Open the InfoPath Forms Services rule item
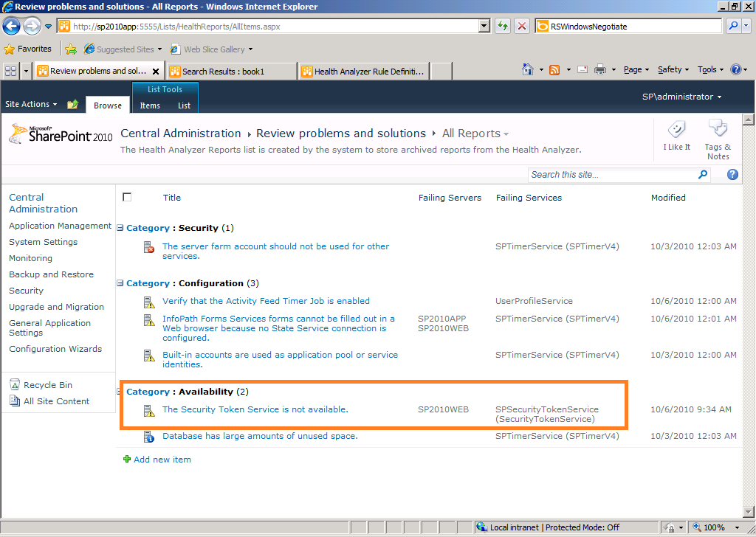Viewport: 756px width, 537px height. [x=278, y=328]
